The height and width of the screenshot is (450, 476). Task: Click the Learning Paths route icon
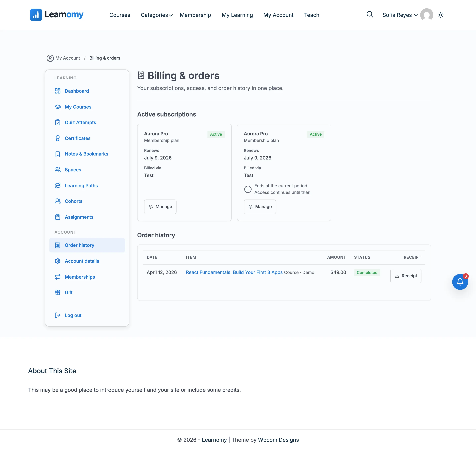point(58,186)
